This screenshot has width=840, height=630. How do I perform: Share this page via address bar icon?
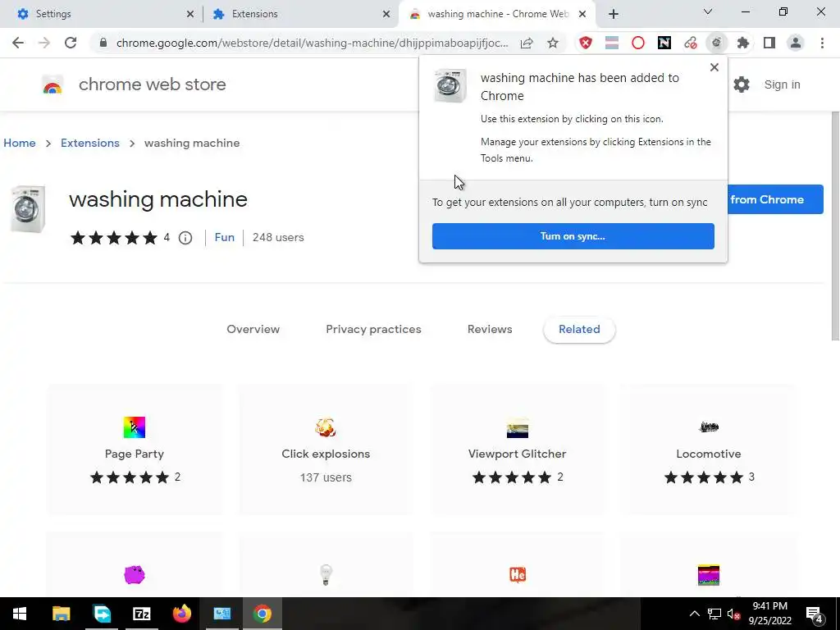527,43
